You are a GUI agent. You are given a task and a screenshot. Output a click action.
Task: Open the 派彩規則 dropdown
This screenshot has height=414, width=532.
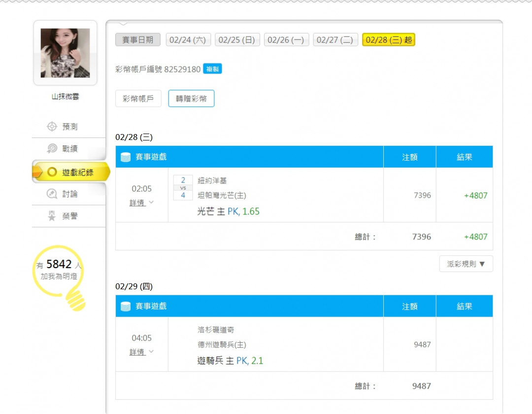pyautogui.click(x=466, y=264)
